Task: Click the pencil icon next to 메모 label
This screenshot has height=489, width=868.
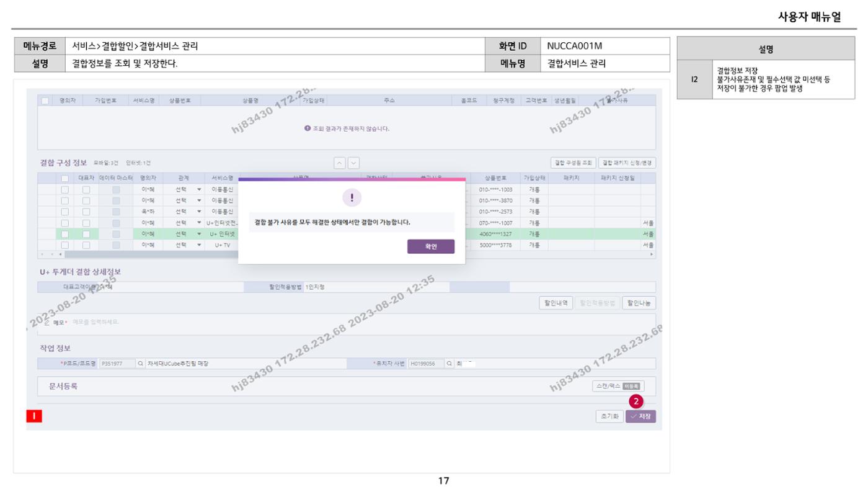Action: [47, 322]
